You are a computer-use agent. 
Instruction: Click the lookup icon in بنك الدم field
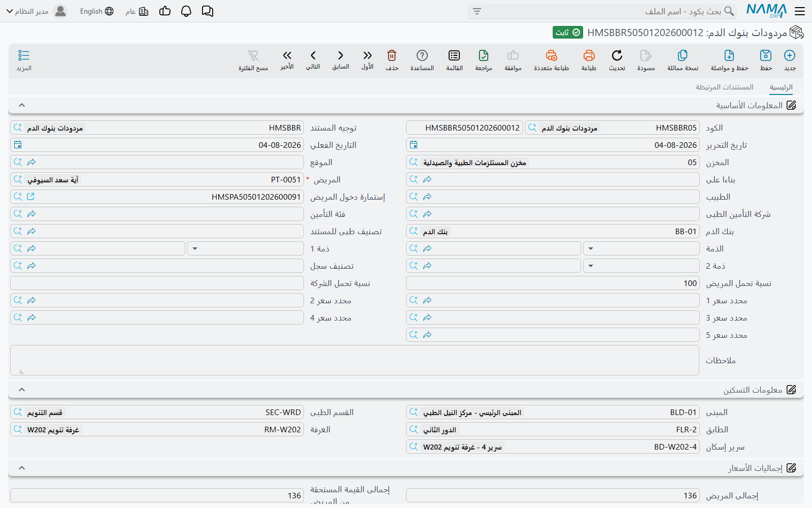pos(414,231)
